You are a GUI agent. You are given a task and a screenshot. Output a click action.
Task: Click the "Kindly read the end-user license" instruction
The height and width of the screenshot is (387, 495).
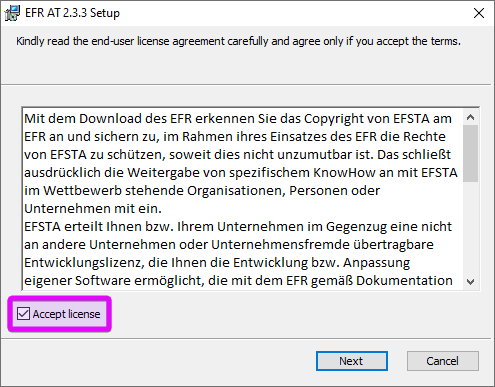click(238, 41)
